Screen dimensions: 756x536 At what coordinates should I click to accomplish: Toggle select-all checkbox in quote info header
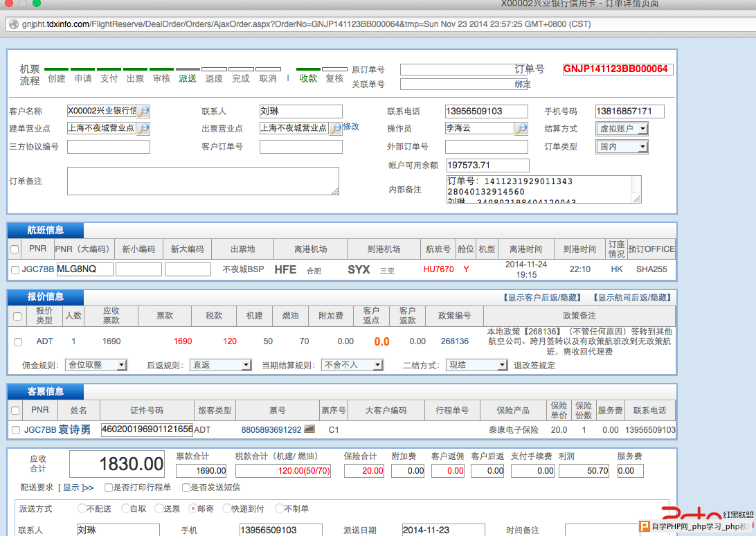pyautogui.click(x=17, y=316)
